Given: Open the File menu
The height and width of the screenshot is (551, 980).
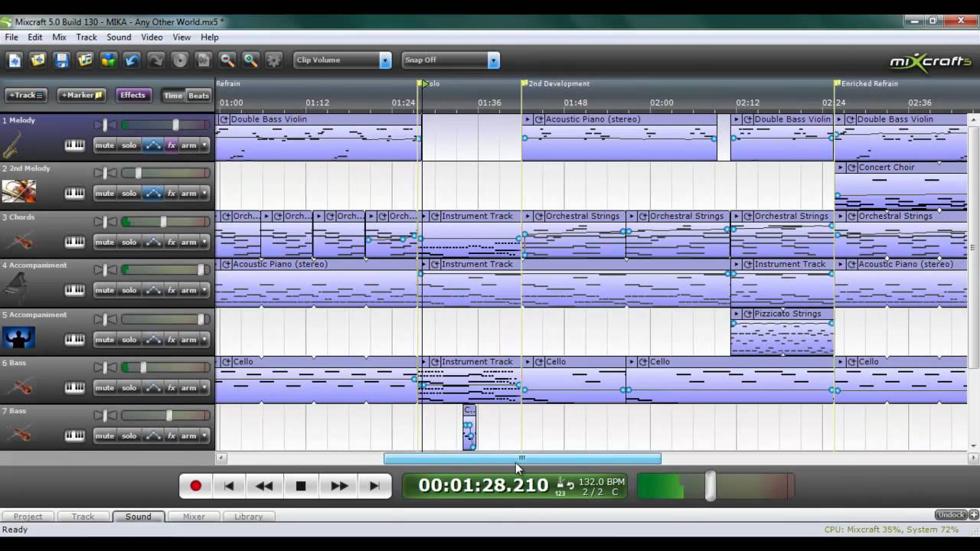Looking at the screenshot, I should point(11,37).
